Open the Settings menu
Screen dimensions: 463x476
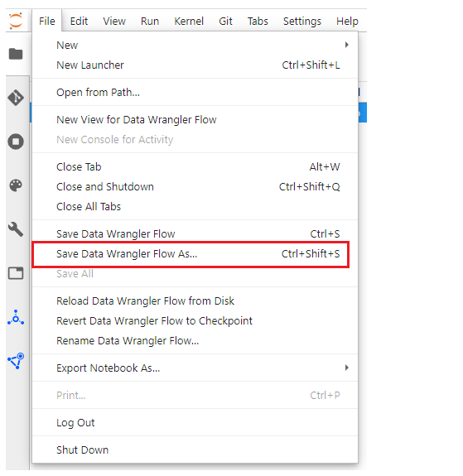click(x=302, y=21)
